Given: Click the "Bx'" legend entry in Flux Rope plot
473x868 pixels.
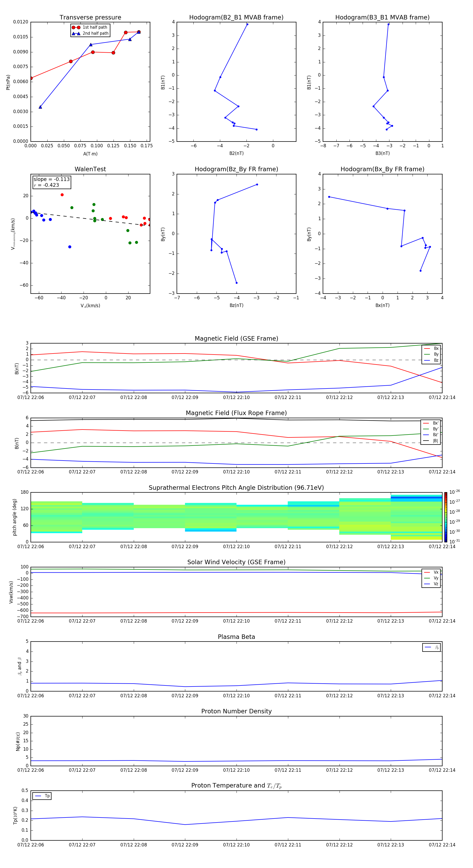Looking at the screenshot, I should (431, 423).
